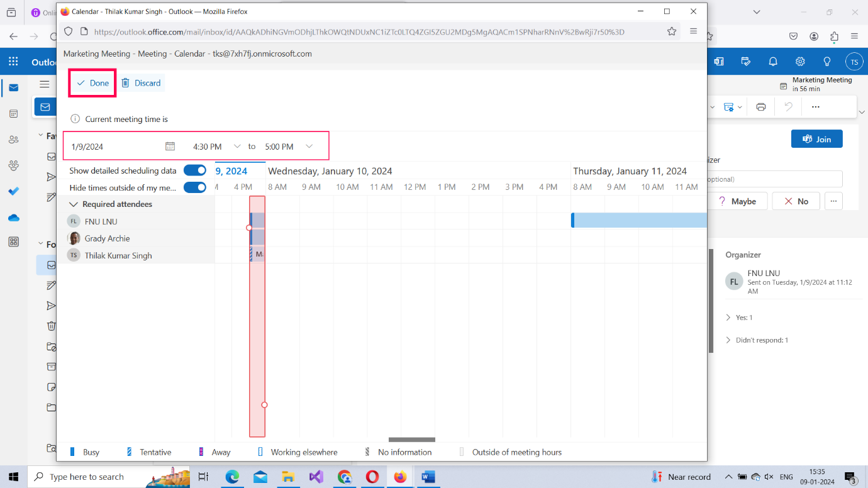Open the Tips lightbulb icon
Viewport: 868px width, 488px height.
coord(827,62)
